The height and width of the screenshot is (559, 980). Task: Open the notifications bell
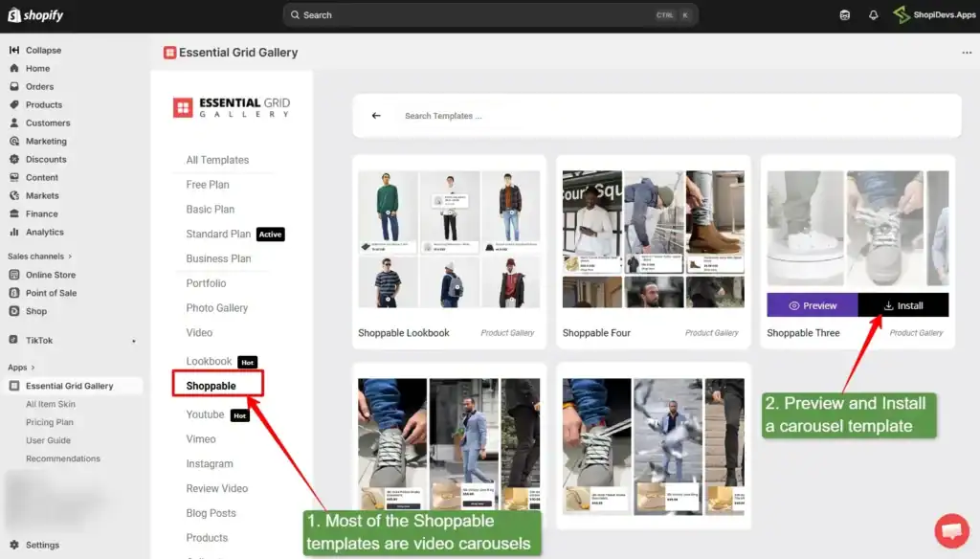coord(872,14)
